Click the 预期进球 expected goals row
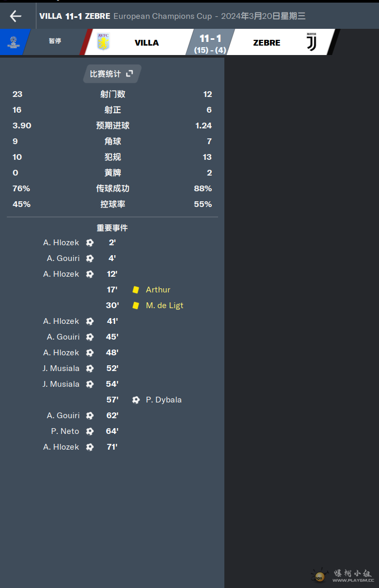The height and width of the screenshot is (588, 379). coord(112,126)
